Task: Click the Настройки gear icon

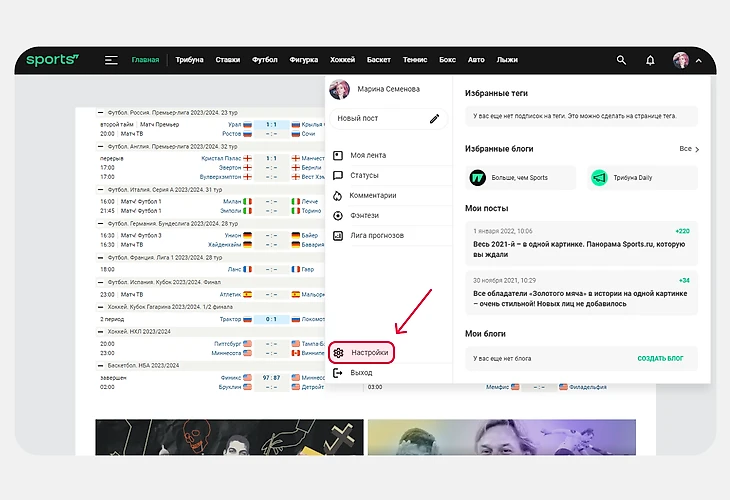Action: (339, 352)
